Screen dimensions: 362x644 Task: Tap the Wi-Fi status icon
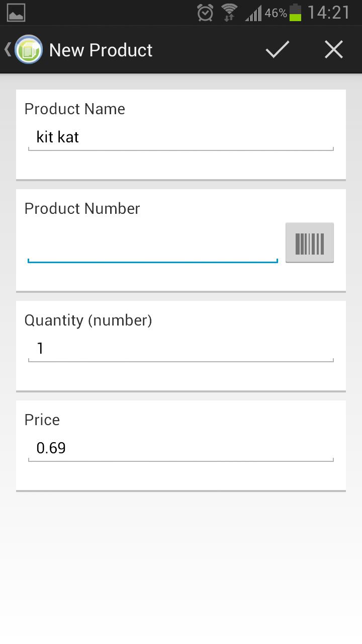pyautogui.click(x=230, y=13)
